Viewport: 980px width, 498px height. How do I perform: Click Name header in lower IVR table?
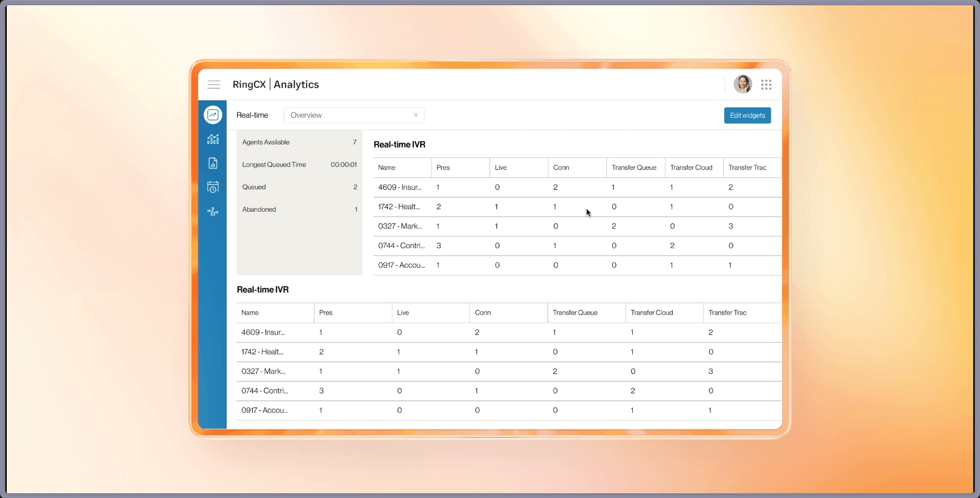275,313
